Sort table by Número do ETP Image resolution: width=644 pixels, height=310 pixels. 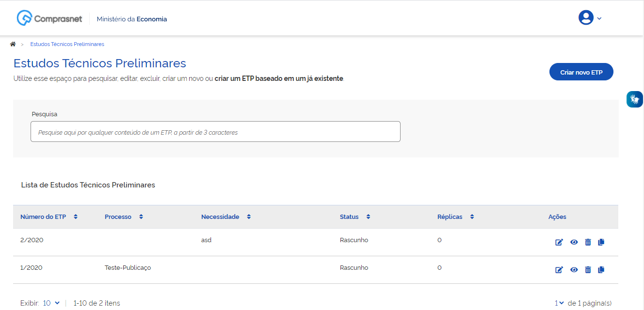76,217
